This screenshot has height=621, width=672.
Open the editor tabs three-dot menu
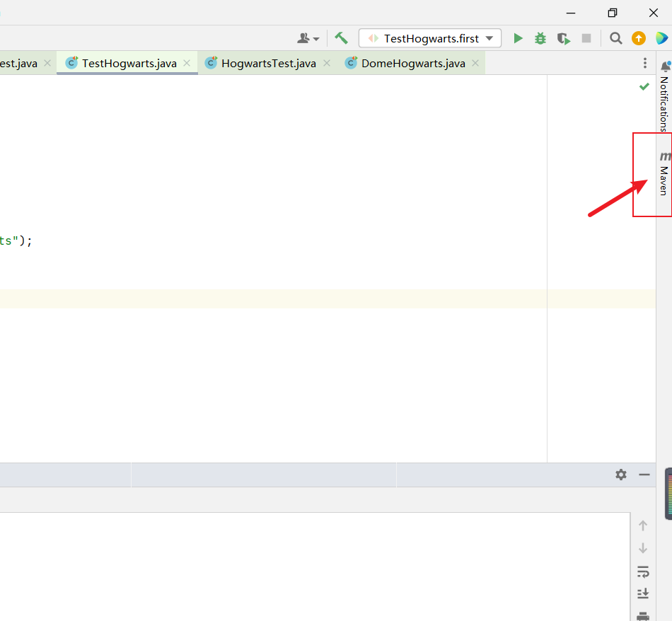coord(644,64)
